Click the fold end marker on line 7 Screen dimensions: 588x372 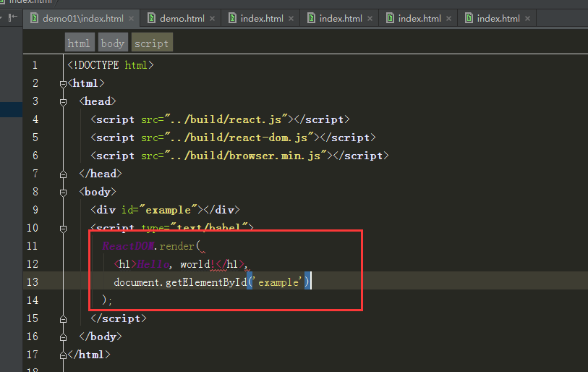pyautogui.click(x=63, y=174)
